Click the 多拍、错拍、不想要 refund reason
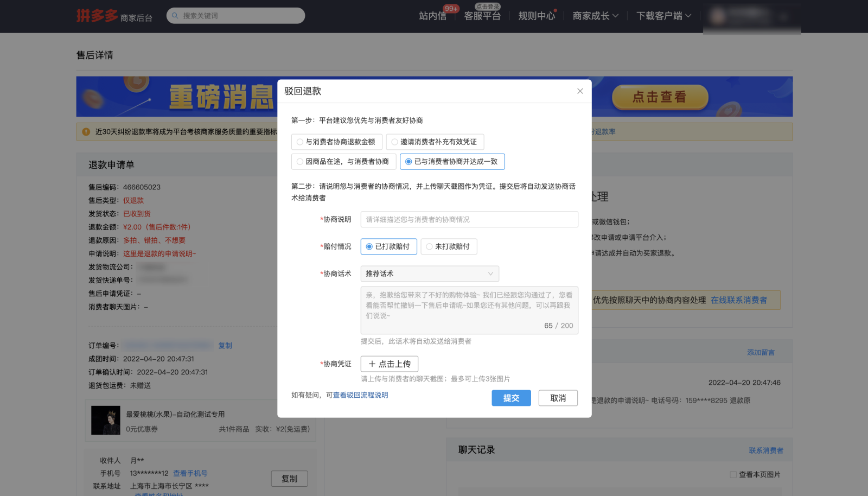868x496 pixels. (x=154, y=240)
